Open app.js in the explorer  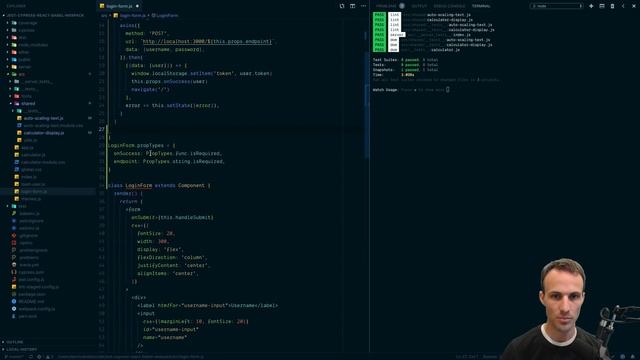coord(27,148)
